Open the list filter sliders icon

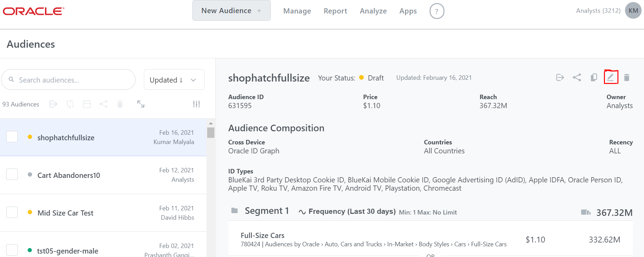pos(196,104)
